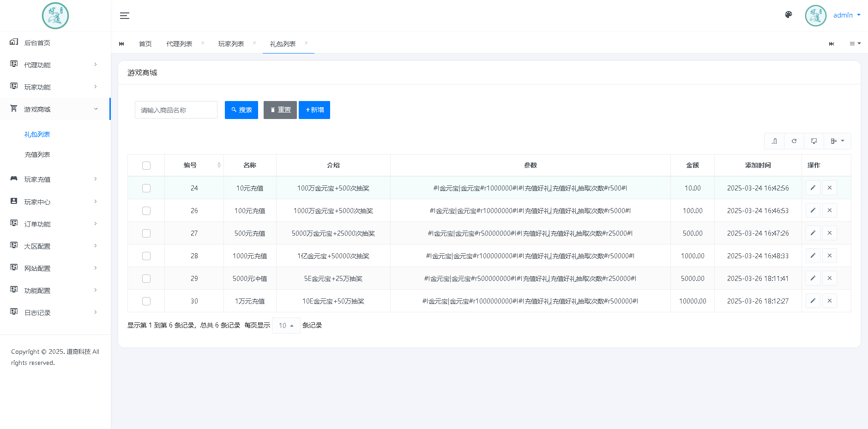This screenshot has height=429, width=868.
Task: Expand the 订单功能 sidebar menu
Action: [55, 224]
